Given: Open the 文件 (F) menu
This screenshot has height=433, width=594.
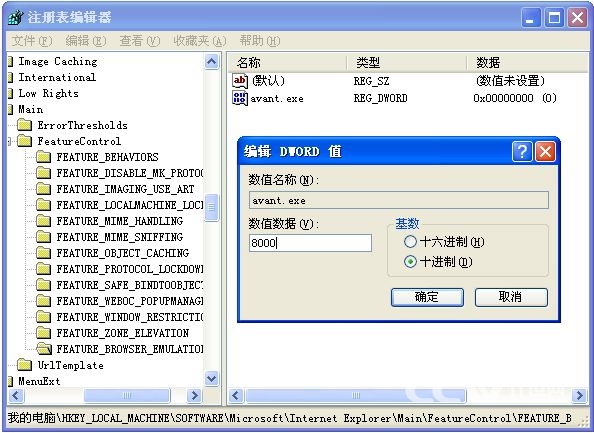Looking at the screenshot, I should coord(32,41).
